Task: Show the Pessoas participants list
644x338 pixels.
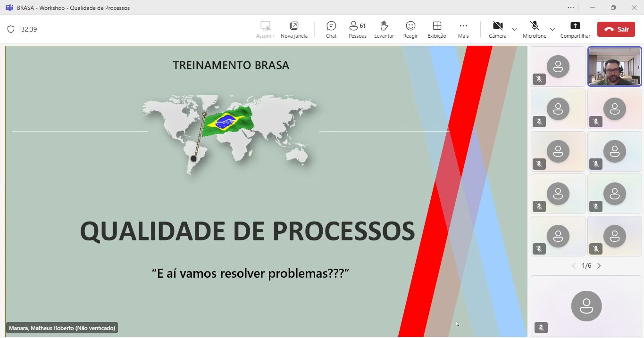Action: pyautogui.click(x=357, y=29)
